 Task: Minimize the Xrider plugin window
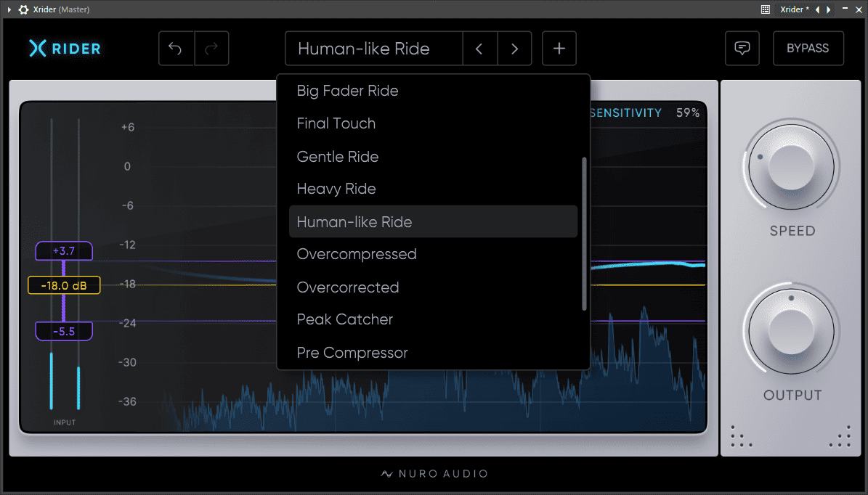click(x=845, y=9)
